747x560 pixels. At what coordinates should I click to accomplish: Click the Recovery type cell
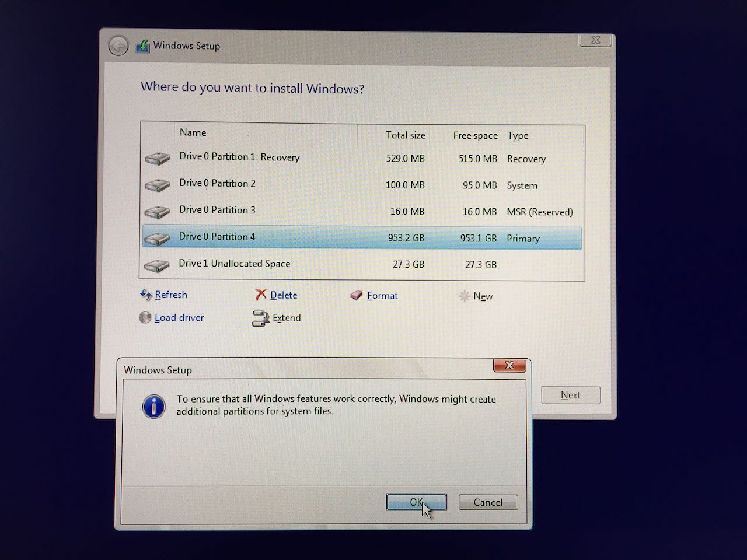(x=526, y=159)
